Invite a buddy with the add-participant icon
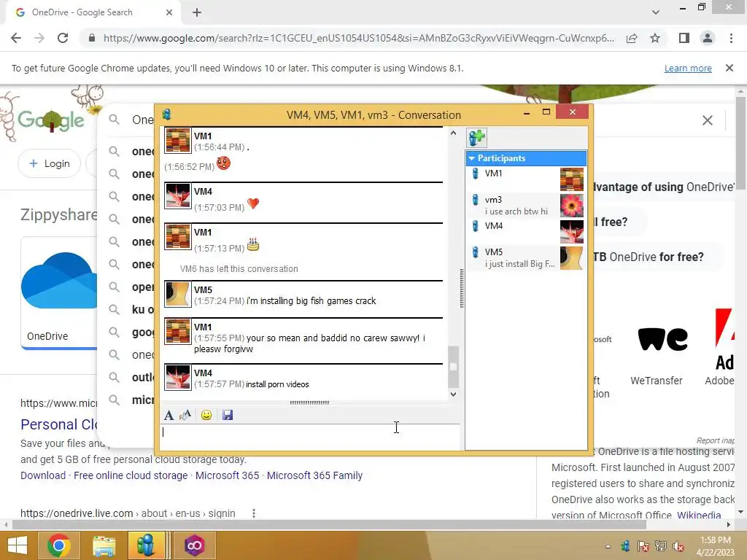747x560 pixels. point(476,138)
